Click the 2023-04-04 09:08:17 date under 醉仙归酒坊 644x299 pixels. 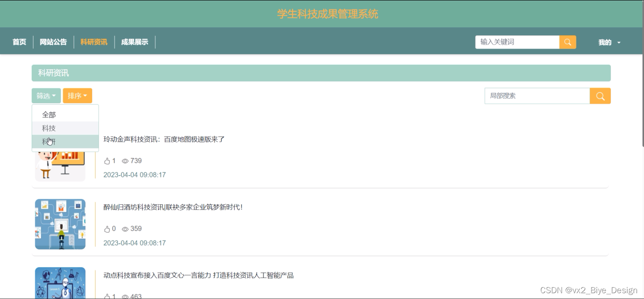tap(135, 243)
